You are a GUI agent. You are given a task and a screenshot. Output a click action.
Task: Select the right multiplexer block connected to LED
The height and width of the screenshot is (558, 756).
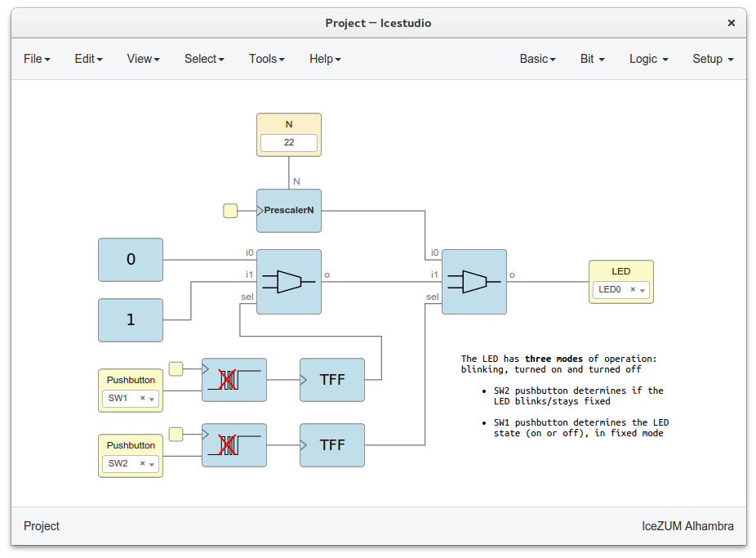click(x=474, y=282)
